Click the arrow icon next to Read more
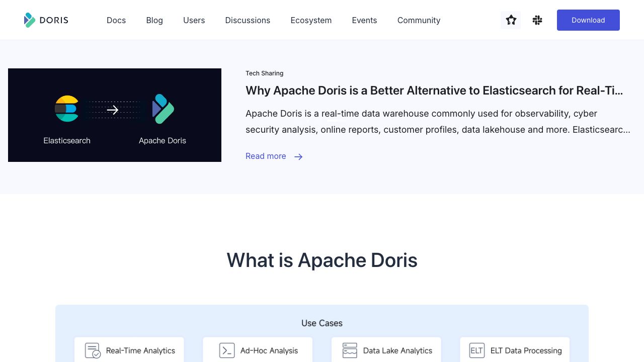 click(x=298, y=156)
